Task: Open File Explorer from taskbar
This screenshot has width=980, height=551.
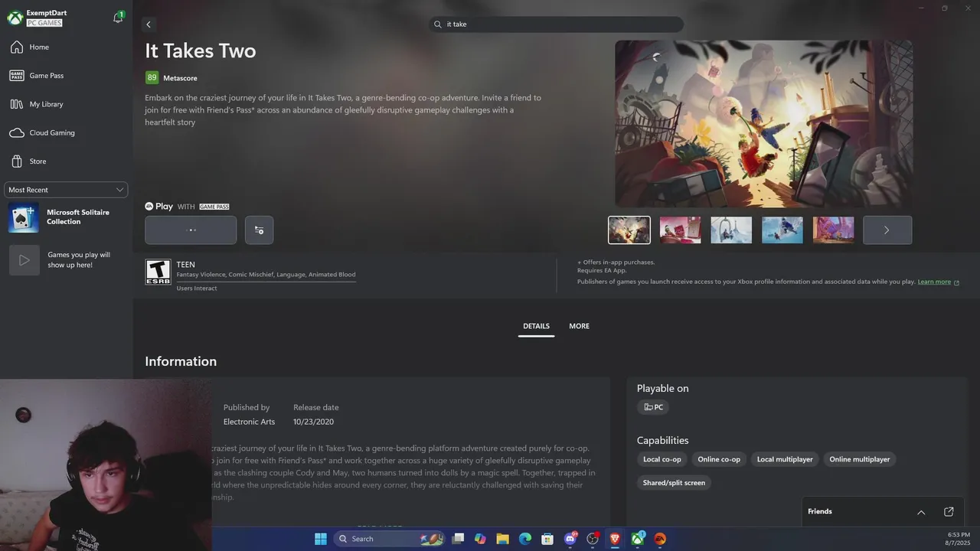Action: (x=502, y=539)
